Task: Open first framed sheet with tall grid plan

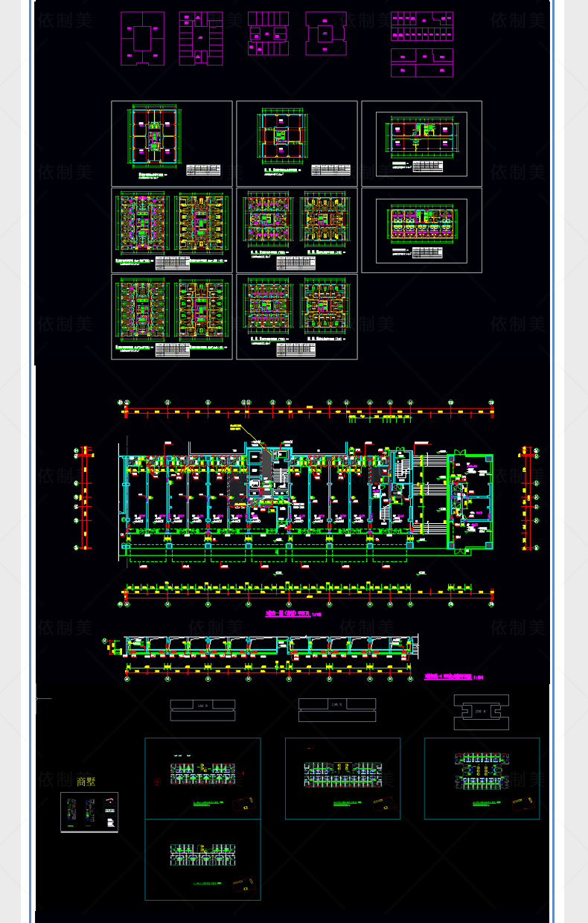Action: [172, 144]
